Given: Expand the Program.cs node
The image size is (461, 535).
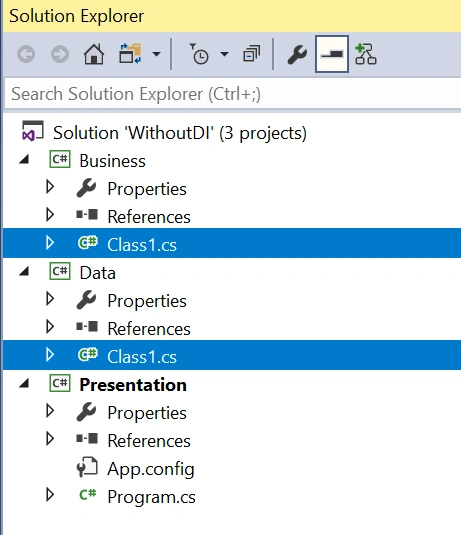Looking at the screenshot, I should [x=50, y=494].
